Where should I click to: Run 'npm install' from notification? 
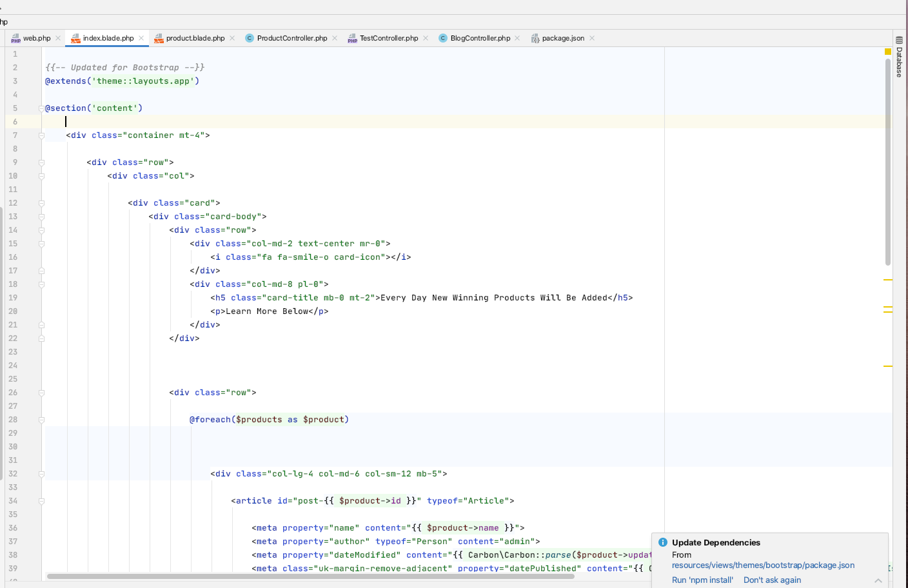tap(702, 580)
